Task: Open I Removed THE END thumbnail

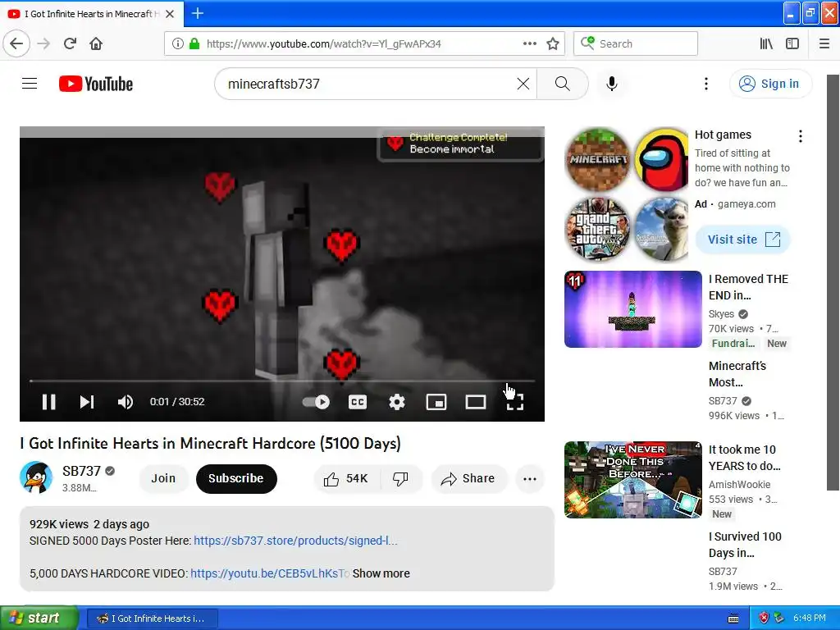Action: click(632, 309)
